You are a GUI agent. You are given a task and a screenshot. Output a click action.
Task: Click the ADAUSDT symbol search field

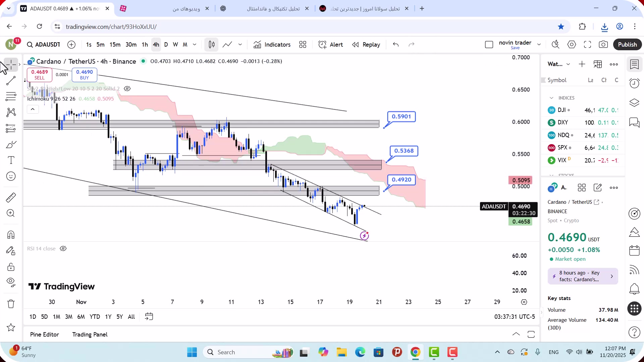click(44, 45)
